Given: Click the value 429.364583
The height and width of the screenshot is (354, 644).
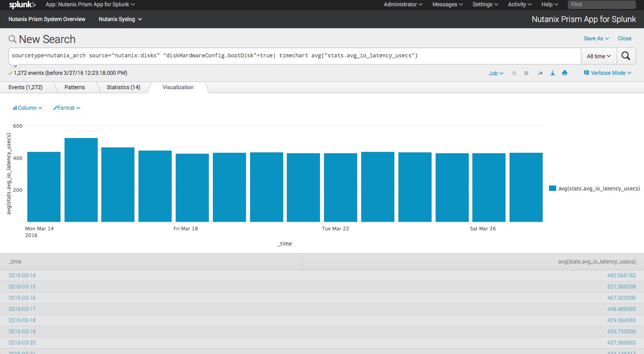Looking at the screenshot, I should click(x=621, y=320).
